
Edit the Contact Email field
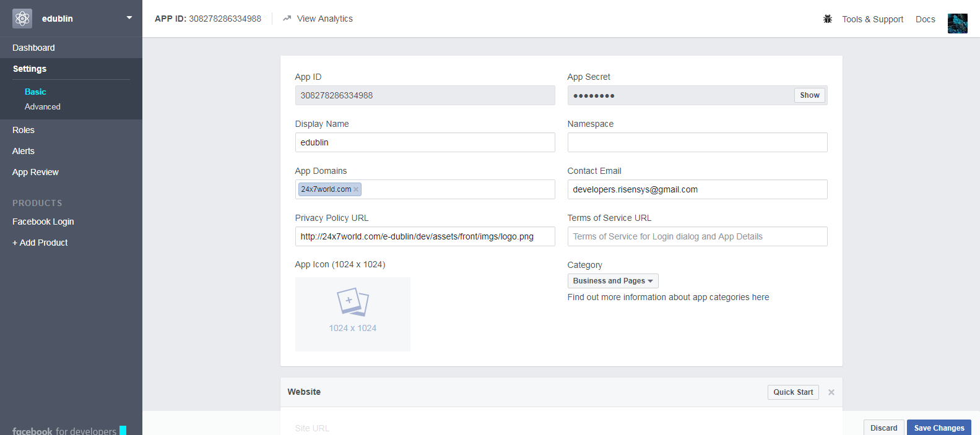point(698,189)
